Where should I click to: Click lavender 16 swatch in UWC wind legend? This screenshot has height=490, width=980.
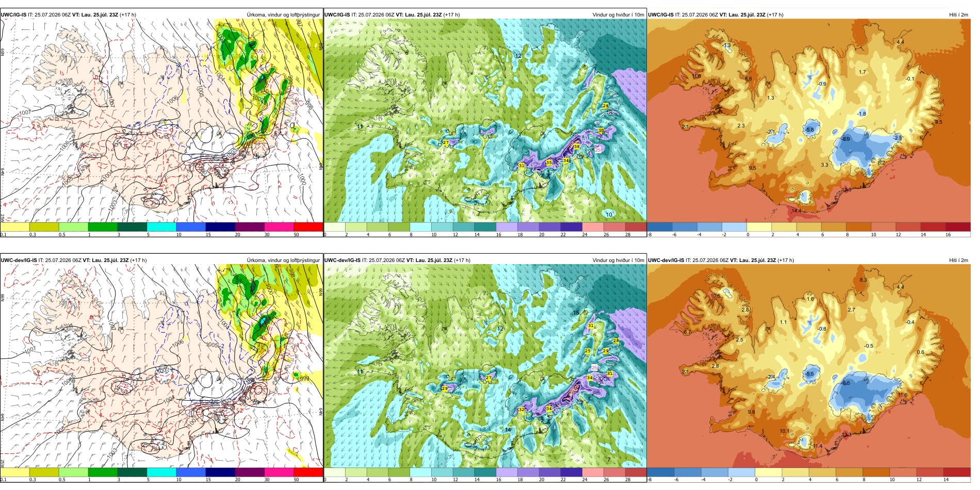(507, 227)
